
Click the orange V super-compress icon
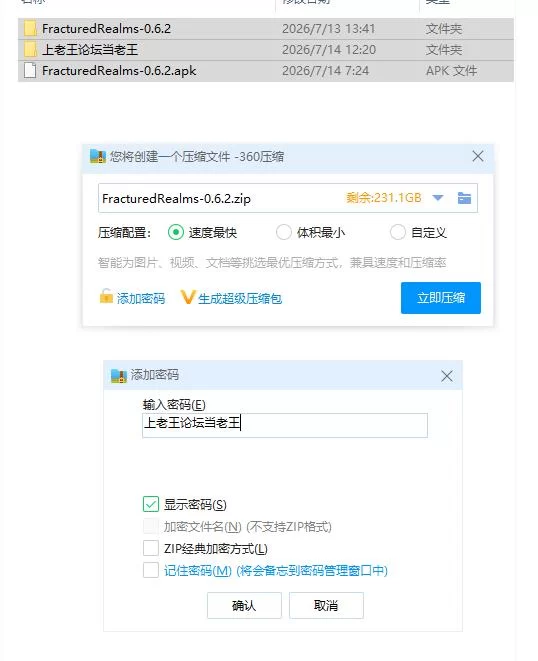pos(188,297)
